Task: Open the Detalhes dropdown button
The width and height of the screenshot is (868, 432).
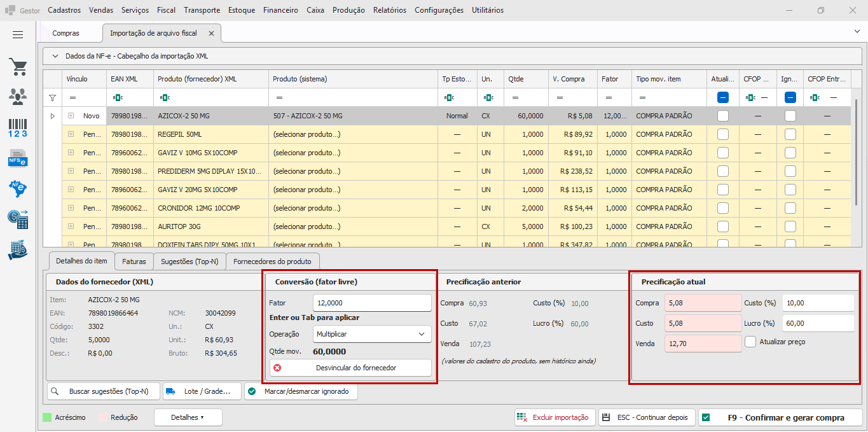Action: click(x=188, y=417)
